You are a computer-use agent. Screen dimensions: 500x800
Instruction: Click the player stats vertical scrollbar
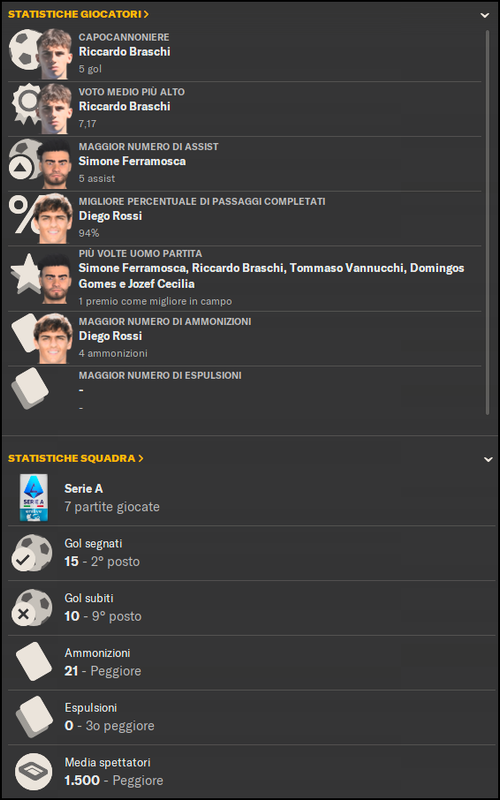point(488,222)
